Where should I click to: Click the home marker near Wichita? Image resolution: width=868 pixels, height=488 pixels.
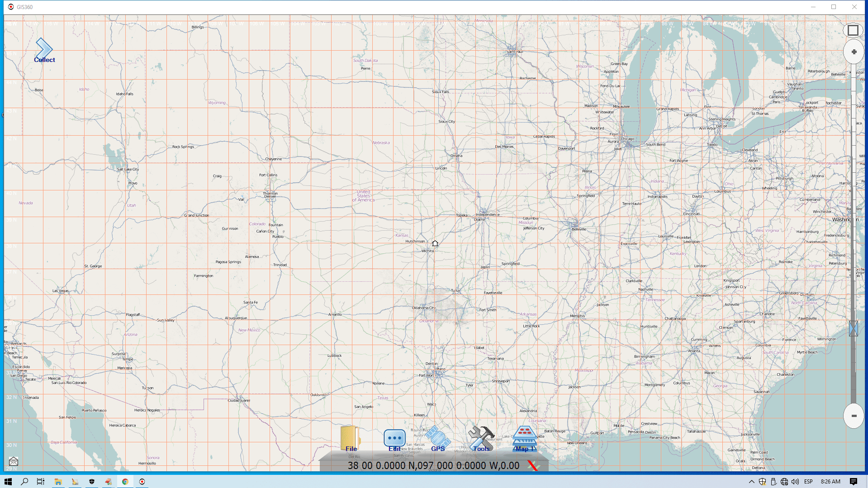coord(435,243)
